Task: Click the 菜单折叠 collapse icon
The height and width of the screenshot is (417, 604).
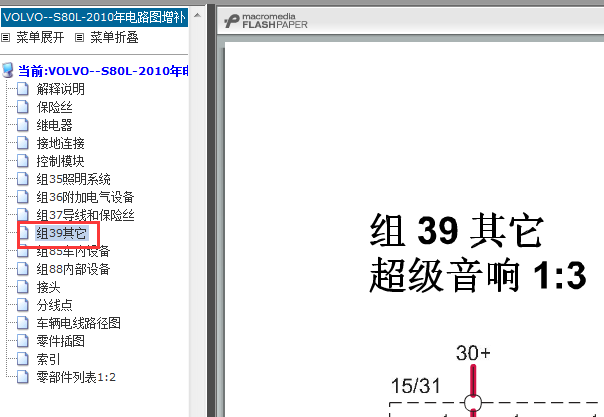Action: (x=79, y=38)
